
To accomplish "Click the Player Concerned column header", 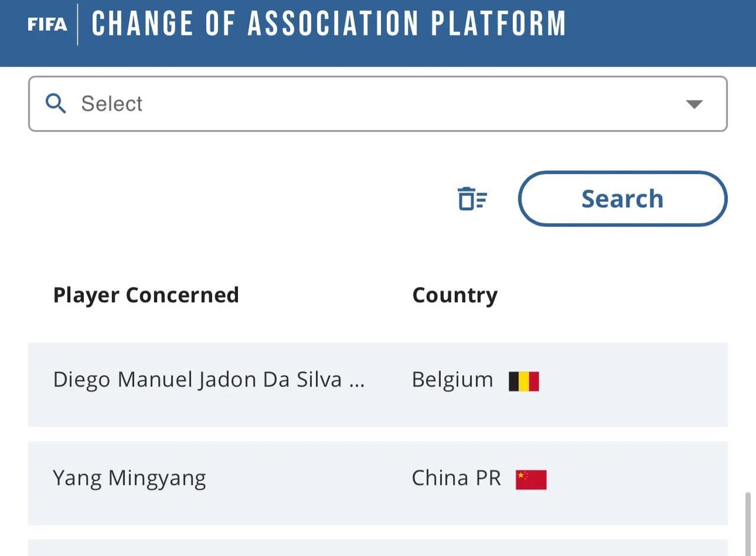I will tap(146, 295).
